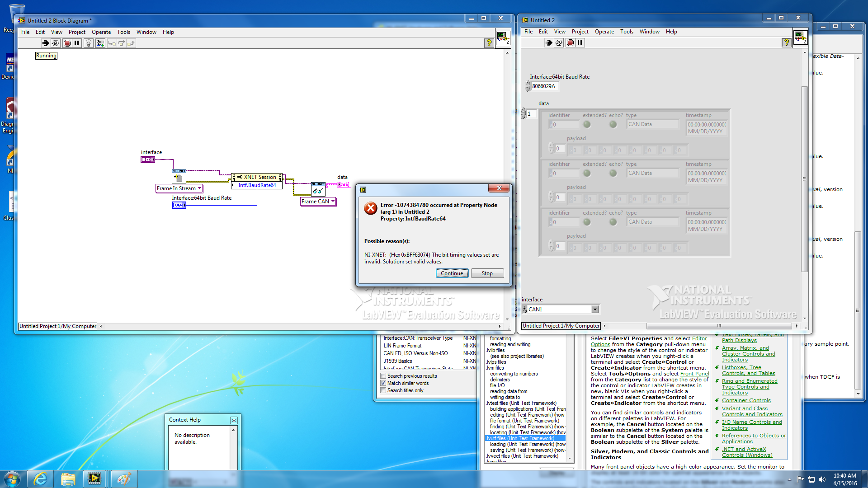This screenshot has width=868, height=488.
Task: Toggle echo? LED in first data frame
Action: pos(613,124)
